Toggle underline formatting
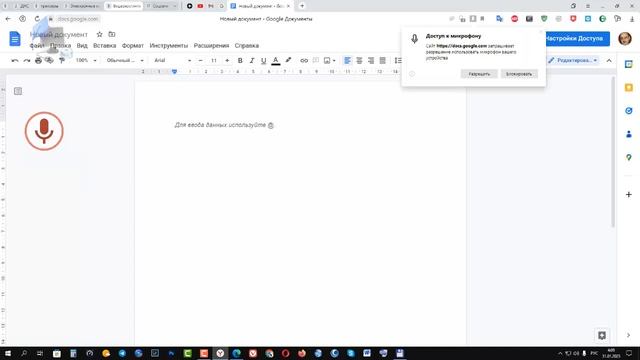The image size is (640, 360). pyautogui.click(x=264, y=60)
